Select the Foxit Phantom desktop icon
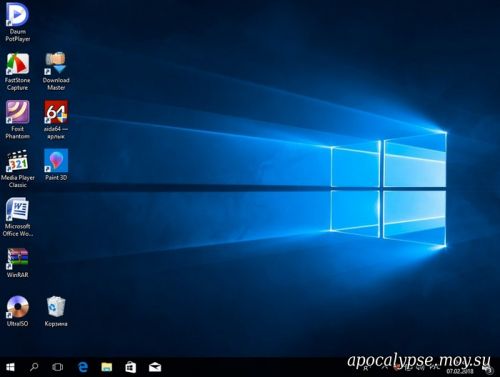The width and height of the screenshot is (500, 377). pyautogui.click(x=18, y=120)
